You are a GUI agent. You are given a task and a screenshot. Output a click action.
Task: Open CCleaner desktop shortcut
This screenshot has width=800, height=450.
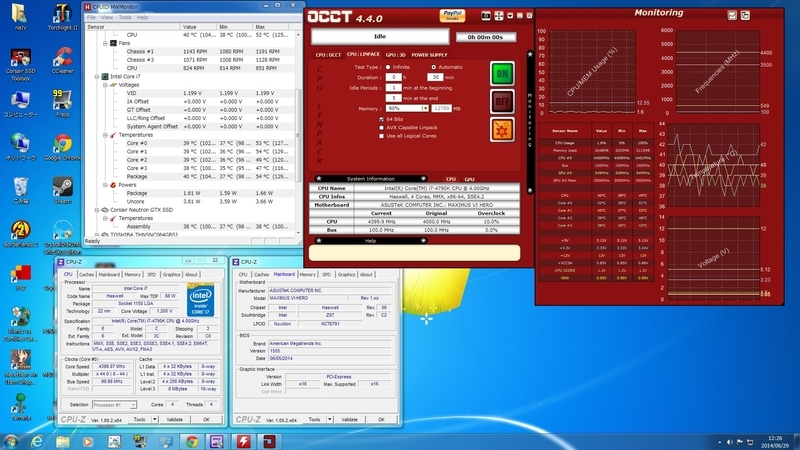[62, 60]
